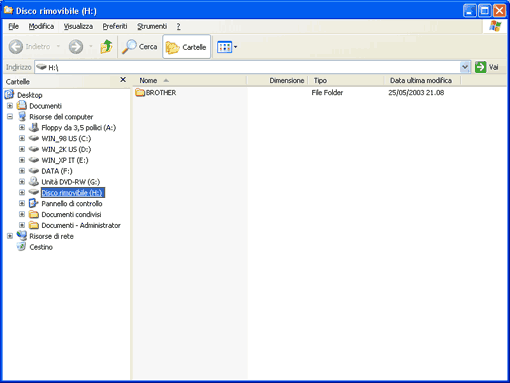Open the view mode icon menu
The image size is (510, 383).
pyautogui.click(x=227, y=47)
